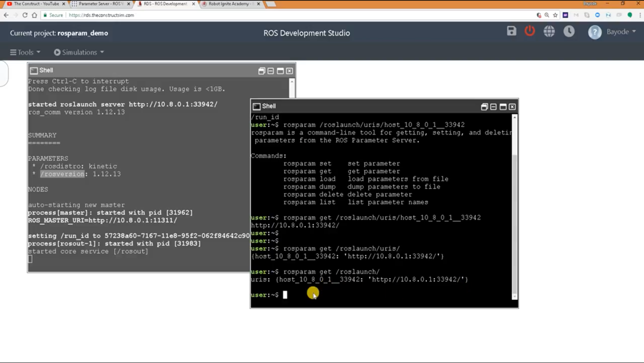Click the save project floppy disk icon
Viewport: 644px width, 363px height.
tap(511, 31)
